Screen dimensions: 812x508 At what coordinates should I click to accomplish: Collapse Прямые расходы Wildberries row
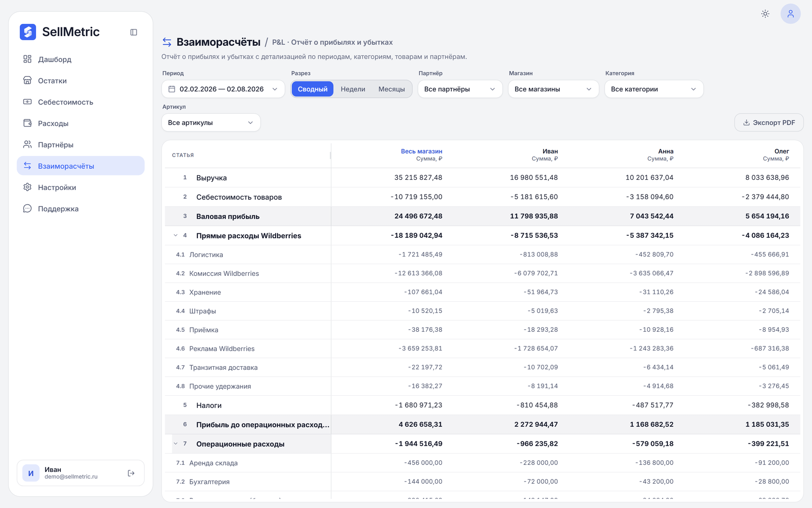[x=176, y=235]
